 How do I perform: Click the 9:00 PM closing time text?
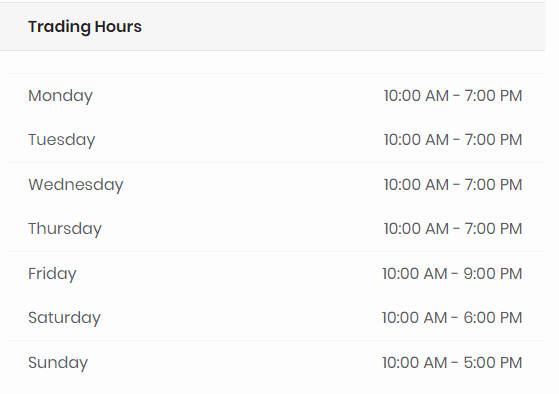click(x=493, y=273)
